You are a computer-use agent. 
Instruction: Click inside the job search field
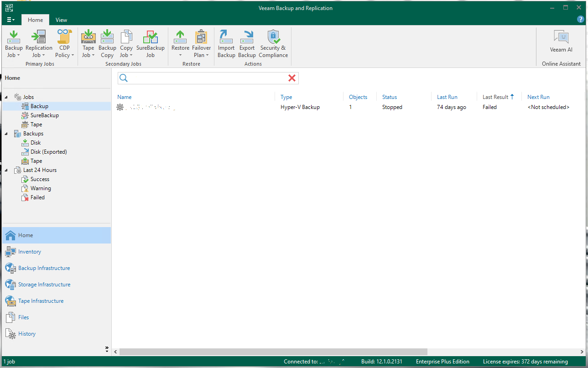click(x=208, y=78)
